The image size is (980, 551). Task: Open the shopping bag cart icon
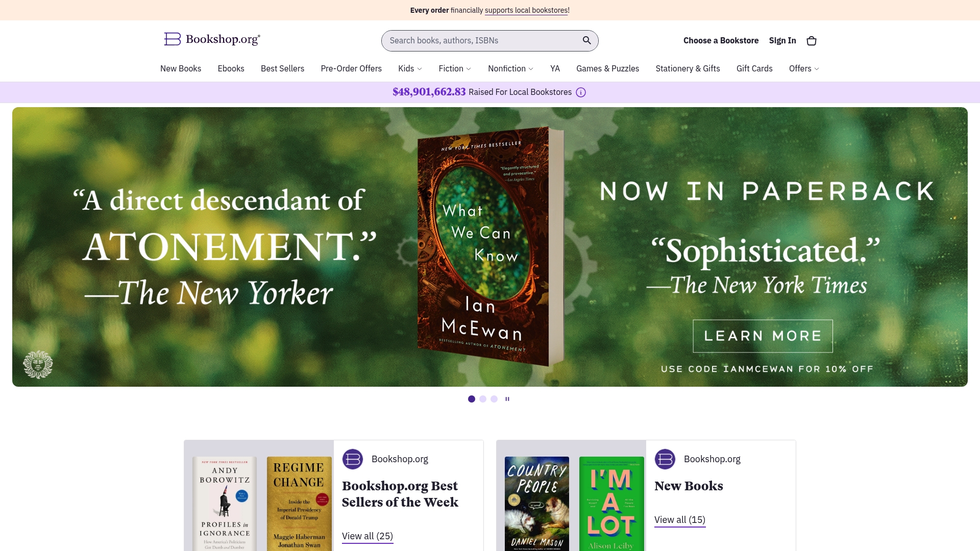[x=812, y=41]
